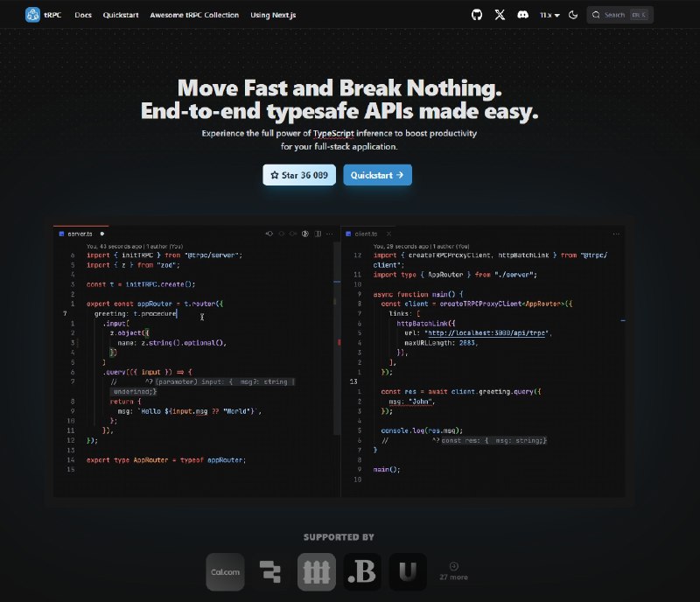Click the blue Quickstart button
Screen dimensions: 700x602
(377, 175)
